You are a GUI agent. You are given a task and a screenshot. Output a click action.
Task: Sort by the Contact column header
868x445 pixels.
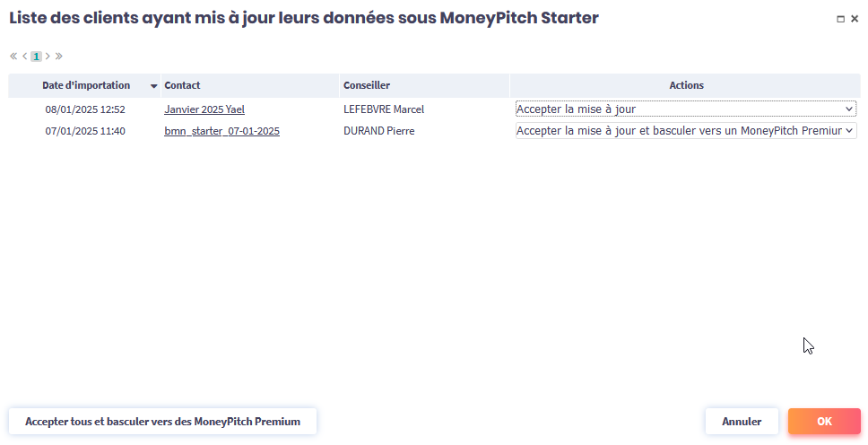click(x=182, y=85)
